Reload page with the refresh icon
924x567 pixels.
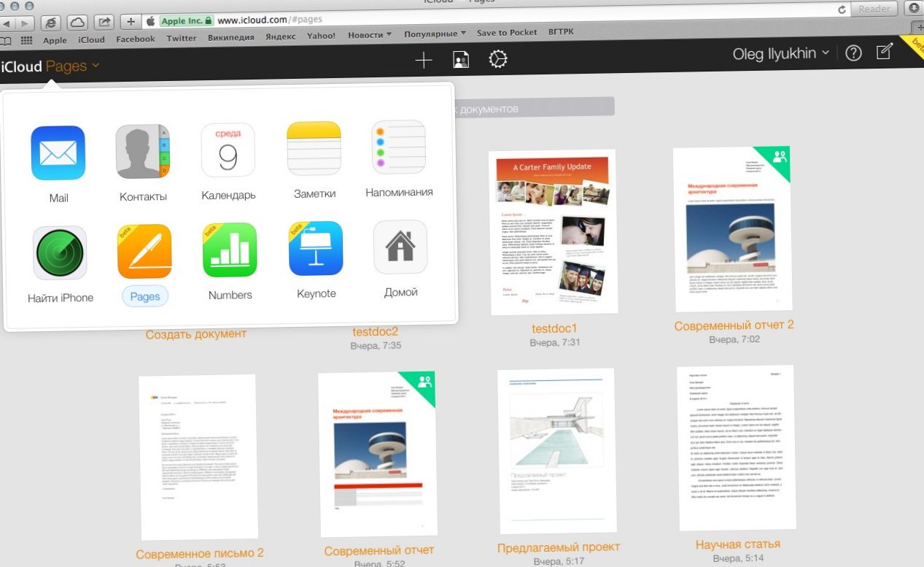point(842,9)
